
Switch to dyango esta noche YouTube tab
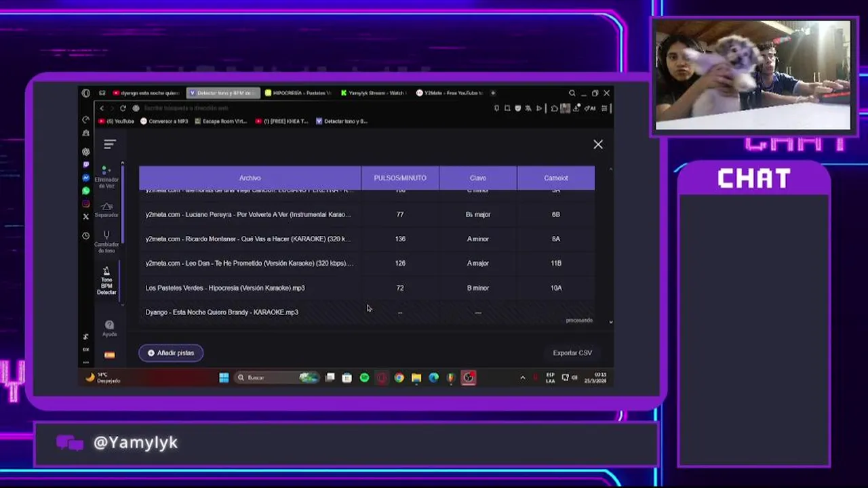146,93
